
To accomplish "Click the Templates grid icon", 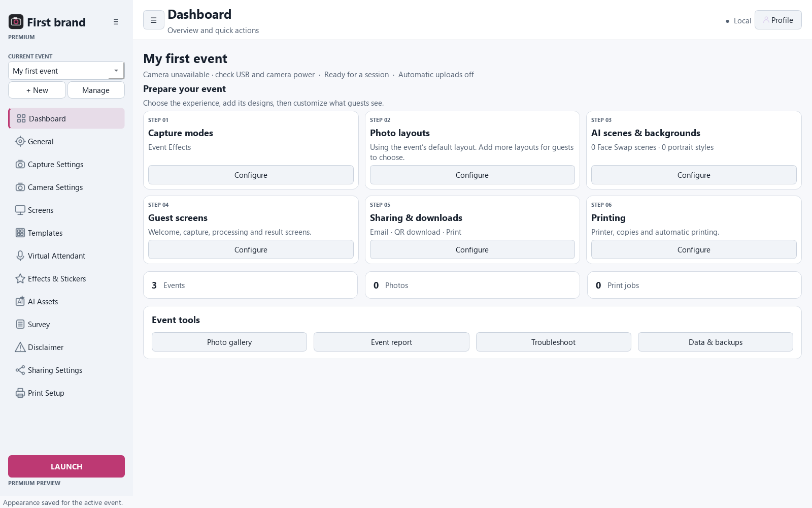I will [x=20, y=233].
